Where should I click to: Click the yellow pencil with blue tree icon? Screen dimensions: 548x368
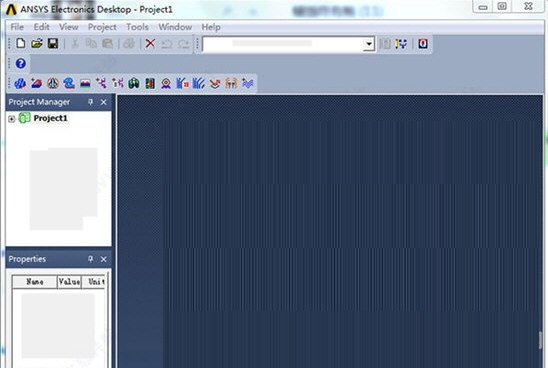click(401, 44)
